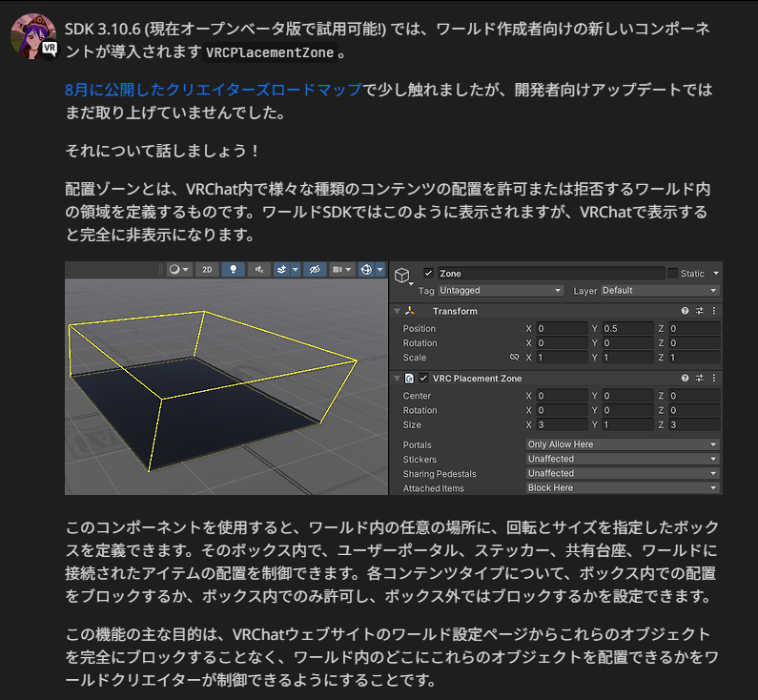Click the Sharing Pedestals property label
This screenshot has width=758, height=700.
click(x=440, y=474)
